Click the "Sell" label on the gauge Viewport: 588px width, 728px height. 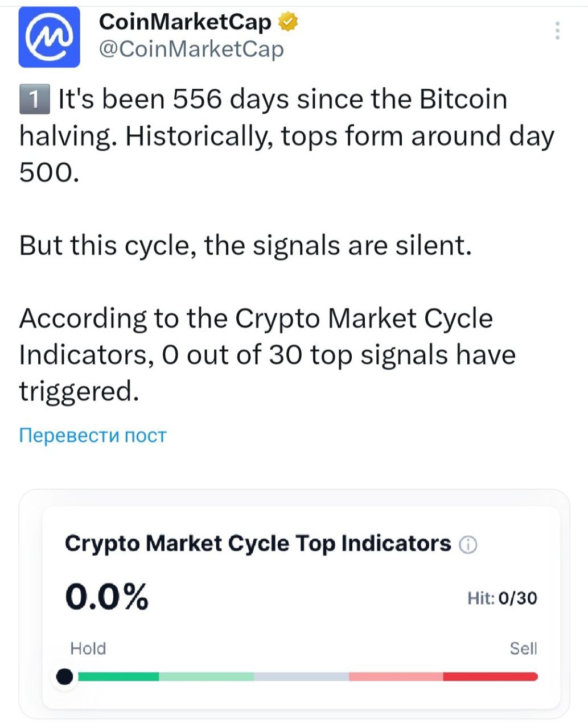[x=523, y=648]
